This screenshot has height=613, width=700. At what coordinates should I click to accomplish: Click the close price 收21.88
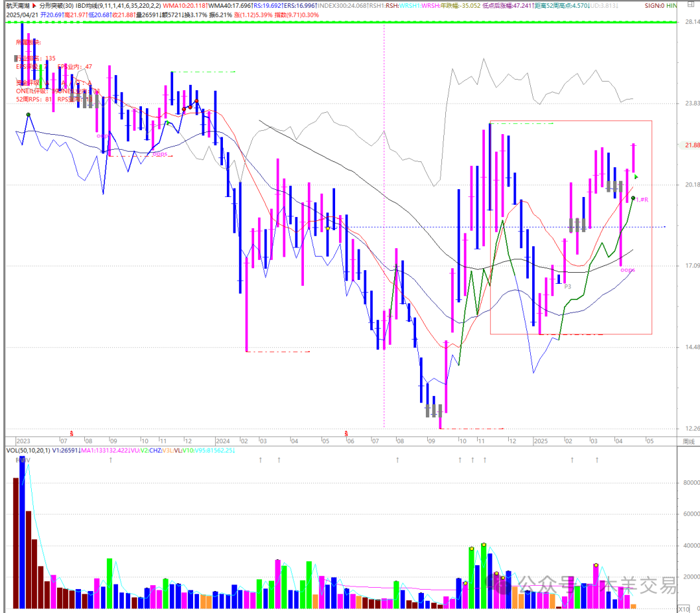123,15
